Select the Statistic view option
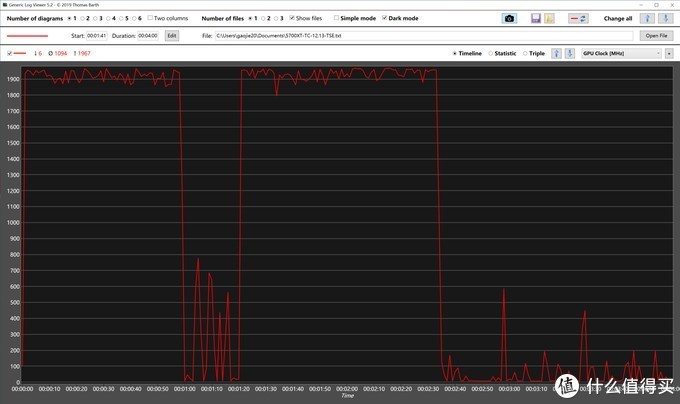This screenshot has width=680, height=404. tap(490, 53)
